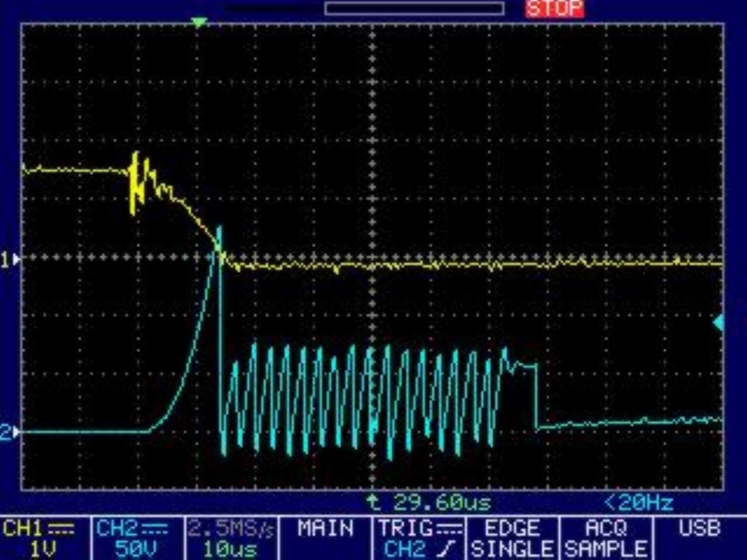Click the rising edge slope symbol in TRIG
The image size is (747, 560).
[x=448, y=548]
